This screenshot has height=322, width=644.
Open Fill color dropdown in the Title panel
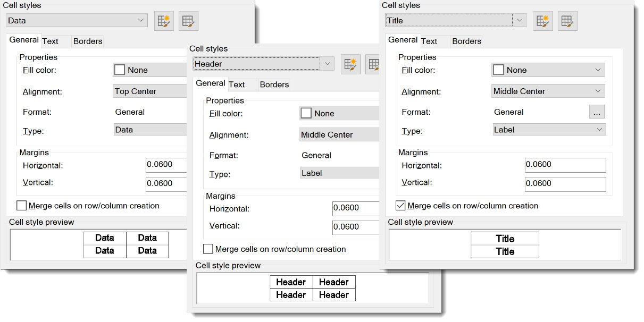[548, 70]
